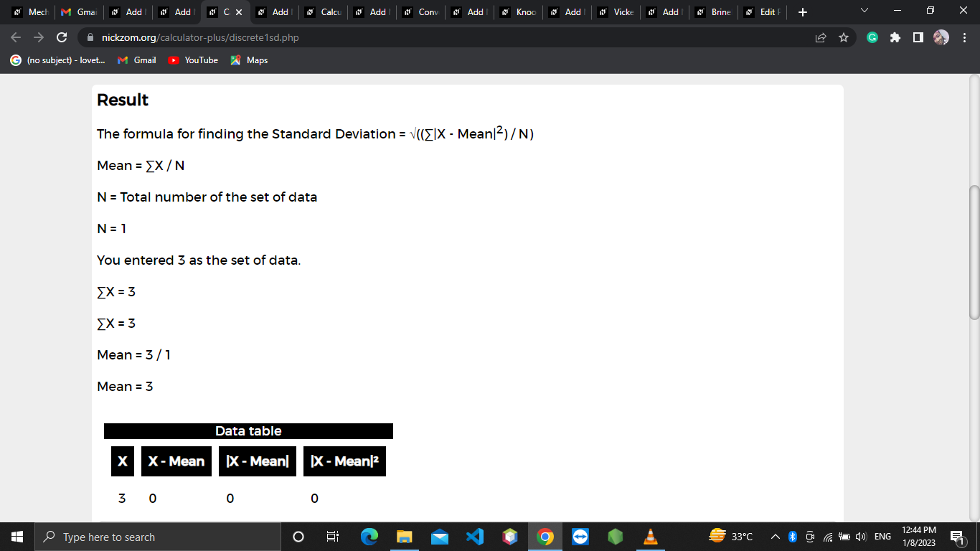Switch to the Knoo tab
The image size is (980, 551).
point(518,12)
